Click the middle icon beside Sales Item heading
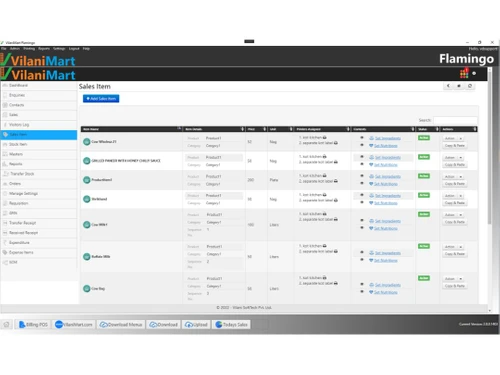The height and width of the screenshot is (375, 500). point(459,86)
